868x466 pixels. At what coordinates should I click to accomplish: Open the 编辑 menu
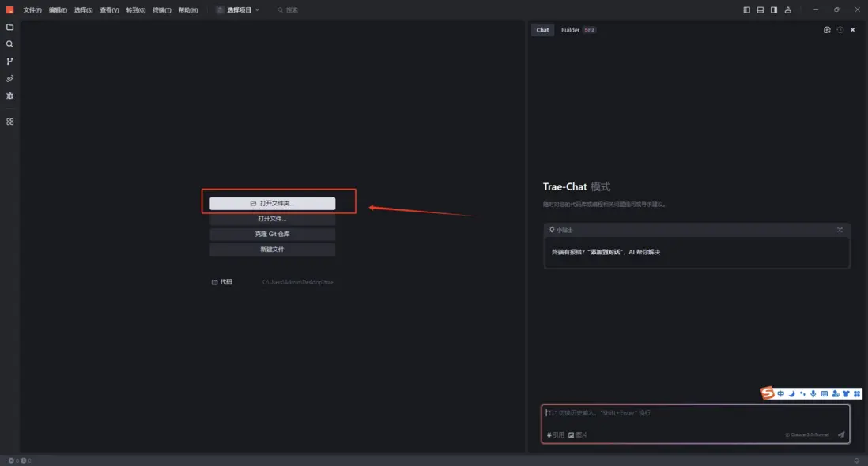[58, 10]
